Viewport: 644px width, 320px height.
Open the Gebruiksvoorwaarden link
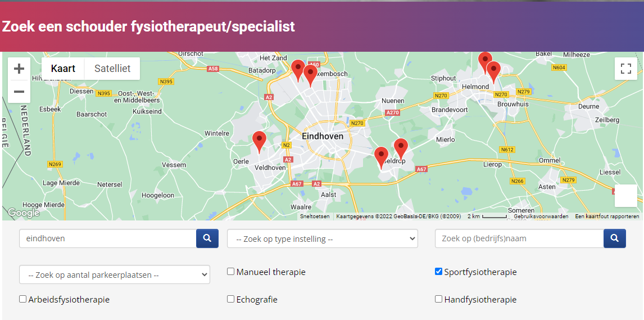(x=541, y=217)
